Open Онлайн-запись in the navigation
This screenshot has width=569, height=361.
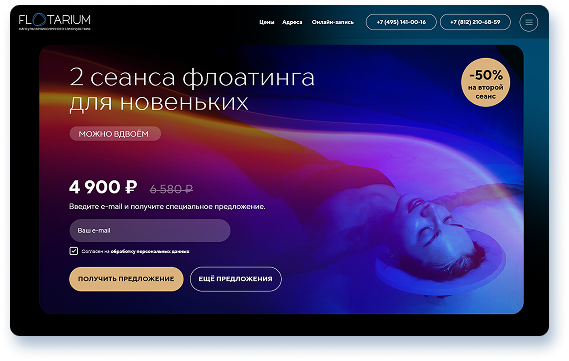coord(333,22)
